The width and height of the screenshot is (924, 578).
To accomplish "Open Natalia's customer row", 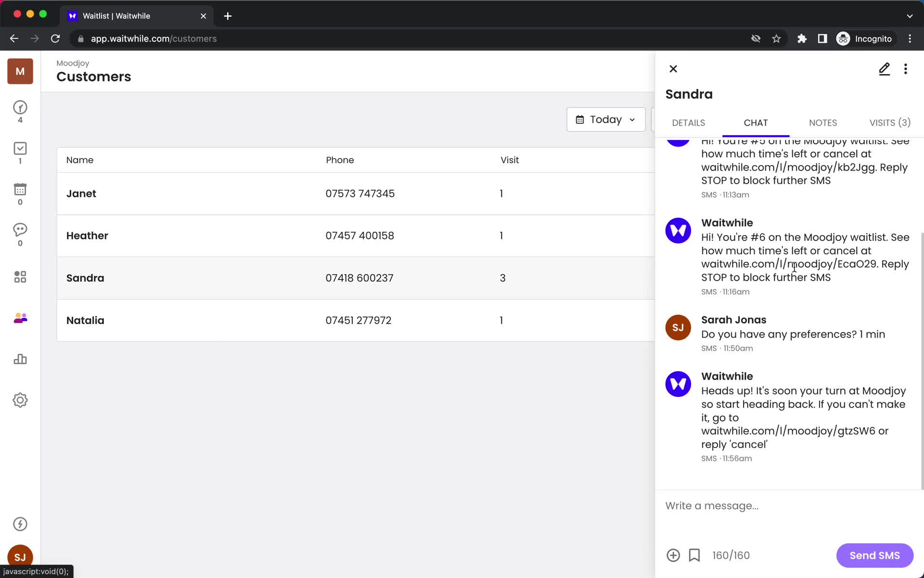I will 356,320.
